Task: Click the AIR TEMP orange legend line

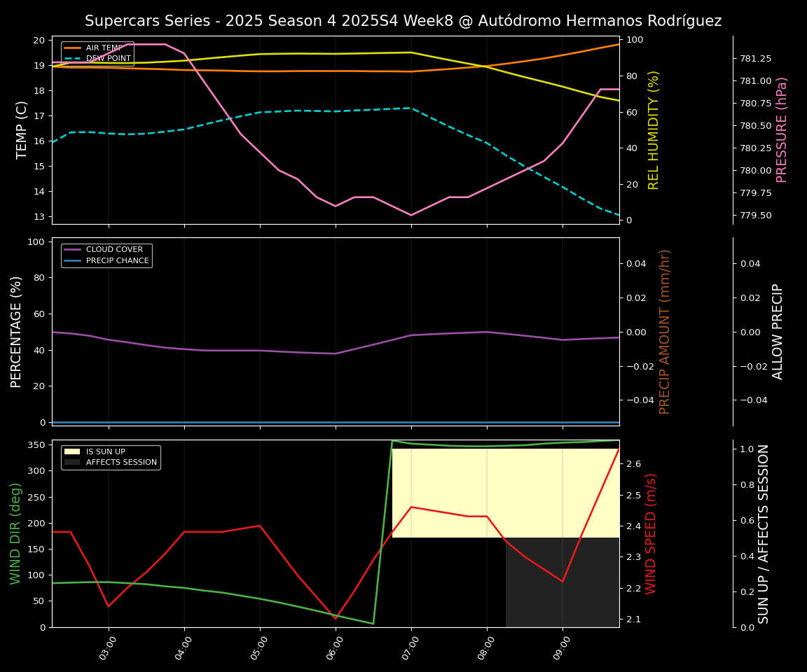Action: (72, 48)
